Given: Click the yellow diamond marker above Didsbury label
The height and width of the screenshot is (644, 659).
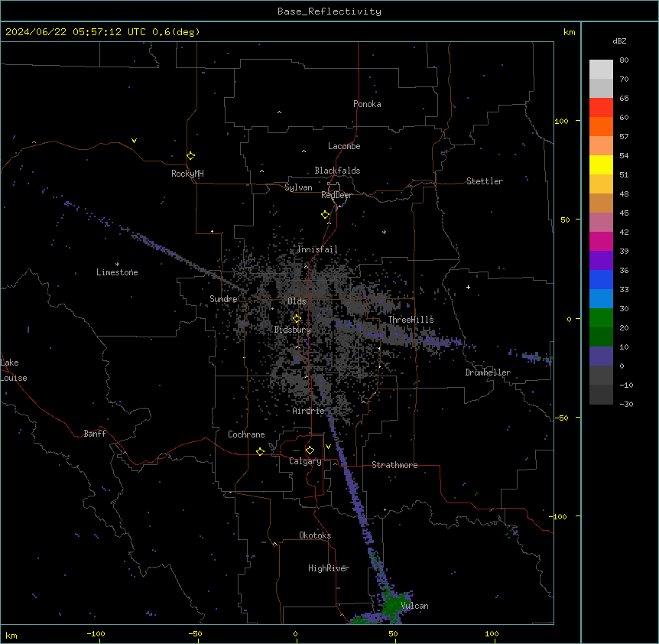Looking at the screenshot, I should pyautogui.click(x=297, y=319).
